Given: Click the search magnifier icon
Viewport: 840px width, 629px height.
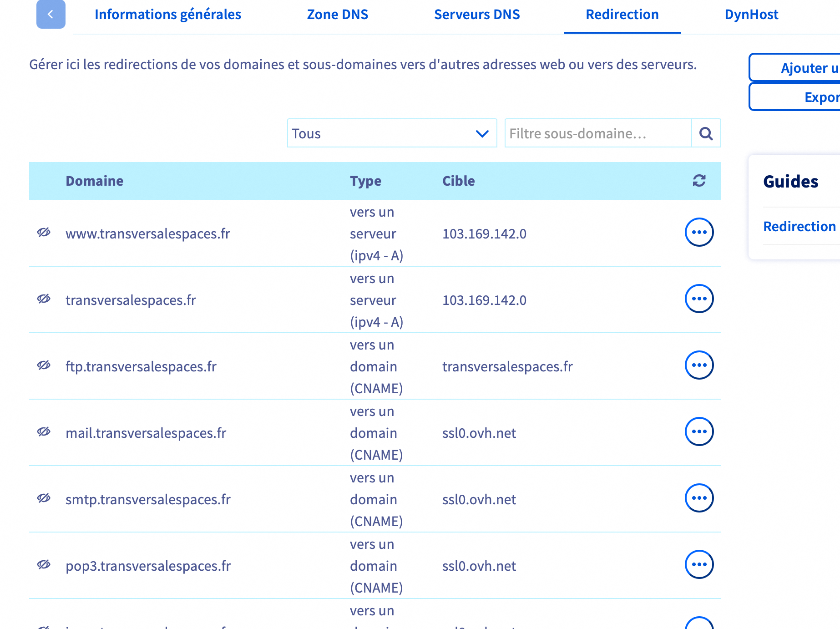Looking at the screenshot, I should coord(706,133).
